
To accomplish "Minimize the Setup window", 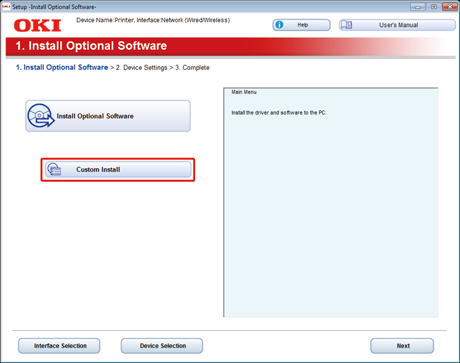I will pos(418,7).
